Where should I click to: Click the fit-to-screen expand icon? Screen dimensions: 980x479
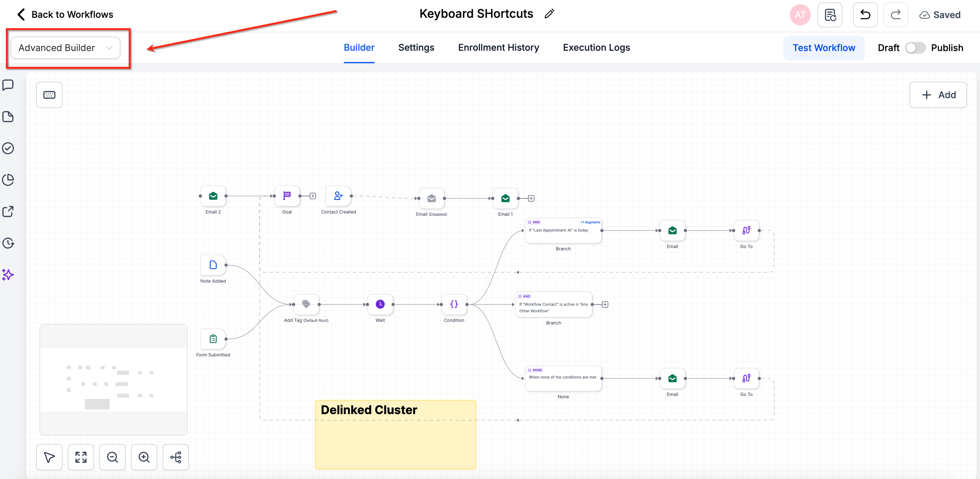click(x=81, y=457)
